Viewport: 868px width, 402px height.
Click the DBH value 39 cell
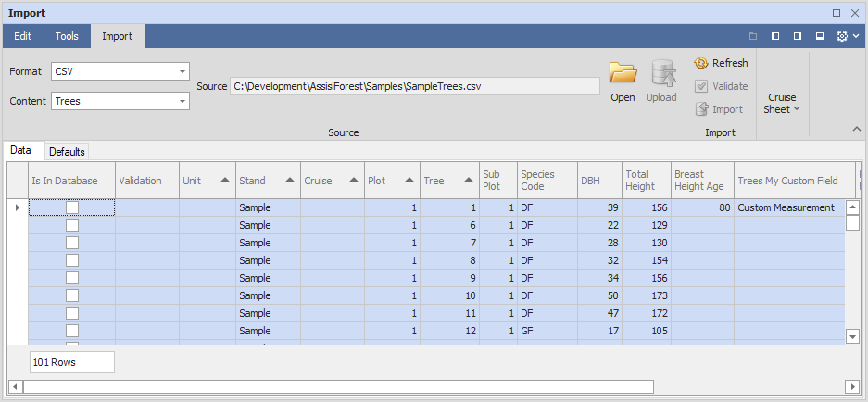(x=599, y=207)
